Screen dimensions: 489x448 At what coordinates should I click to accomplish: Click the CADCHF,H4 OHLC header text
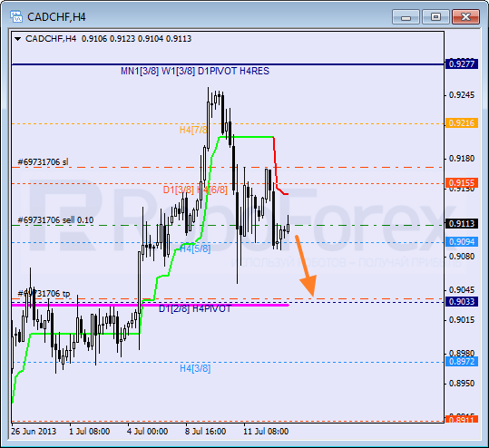pyautogui.click(x=108, y=39)
